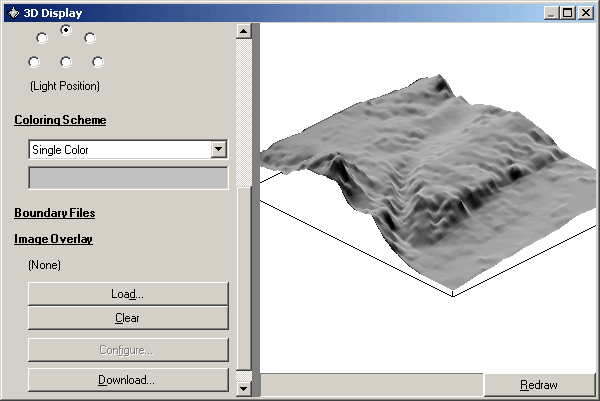Click the status bar field left of Redraw
The height and width of the screenshot is (401, 600).
click(x=372, y=385)
